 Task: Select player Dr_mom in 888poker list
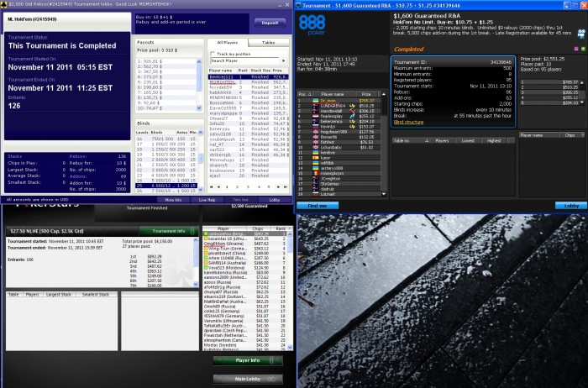[x=339, y=101]
